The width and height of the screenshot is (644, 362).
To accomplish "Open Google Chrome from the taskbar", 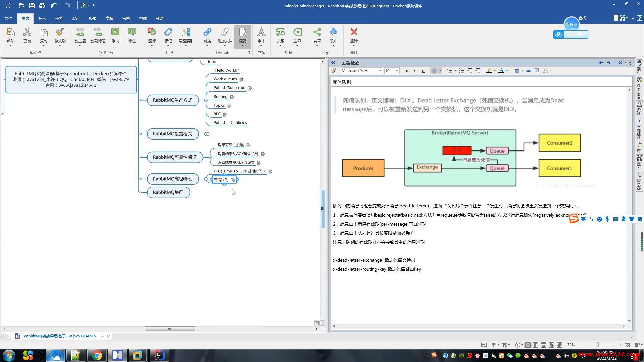I will [x=97, y=355].
